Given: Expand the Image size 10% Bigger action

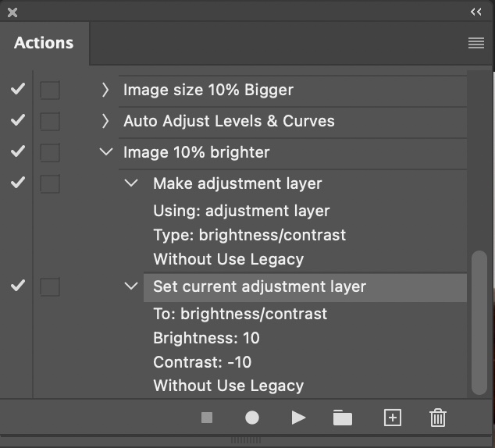Looking at the screenshot, I should (105, 90).
